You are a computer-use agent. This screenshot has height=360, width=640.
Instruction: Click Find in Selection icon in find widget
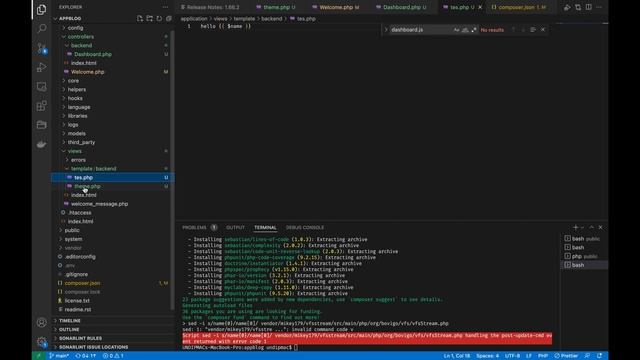point(533,30)
